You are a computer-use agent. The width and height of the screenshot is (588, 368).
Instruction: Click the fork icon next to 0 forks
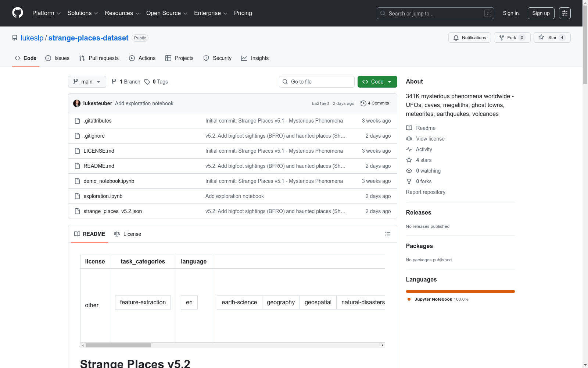pyautogui.click(x=409, y=181)
